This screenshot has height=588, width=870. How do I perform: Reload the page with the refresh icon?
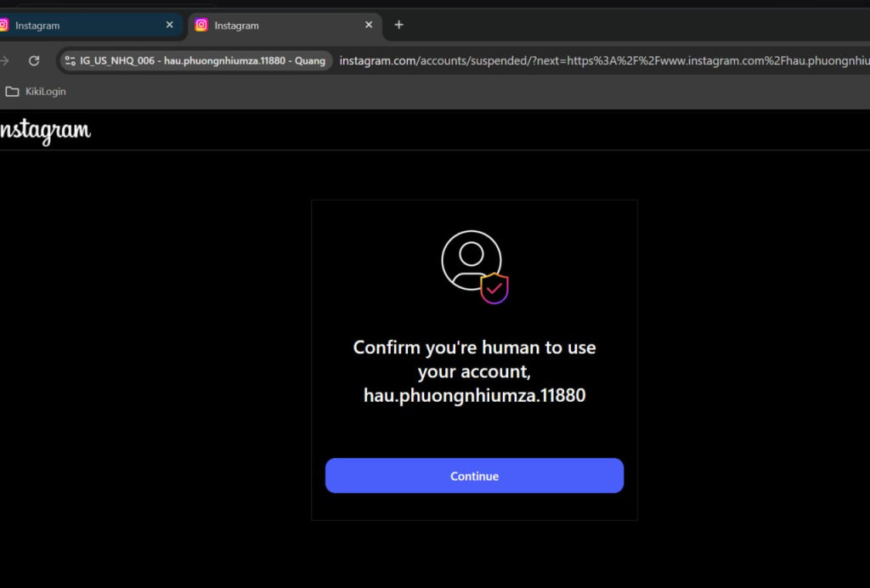tap(34, 60)
